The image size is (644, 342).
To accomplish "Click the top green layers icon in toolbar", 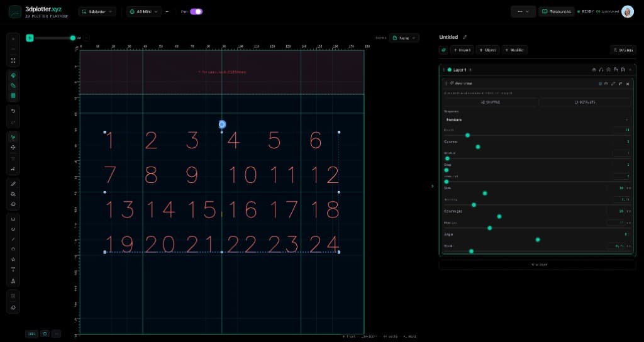I will pos(13,75).
